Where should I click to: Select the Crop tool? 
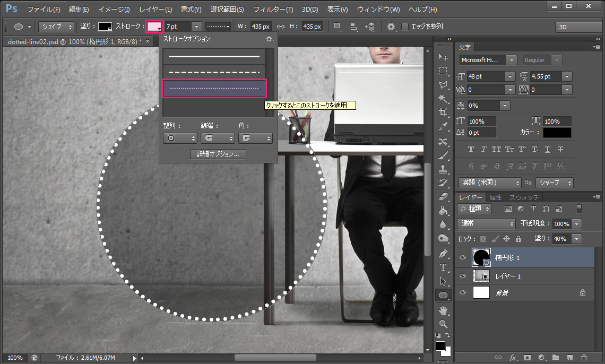443,112
